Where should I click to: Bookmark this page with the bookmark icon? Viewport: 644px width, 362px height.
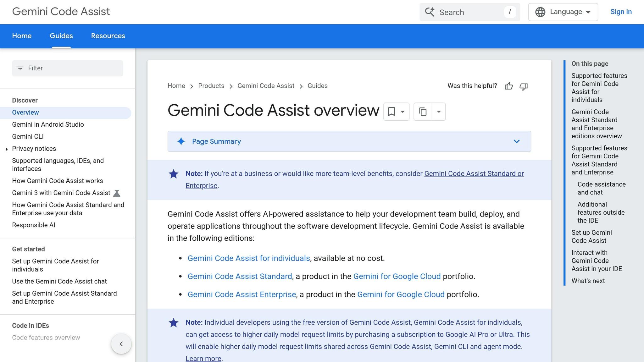[x=391, y=112]
